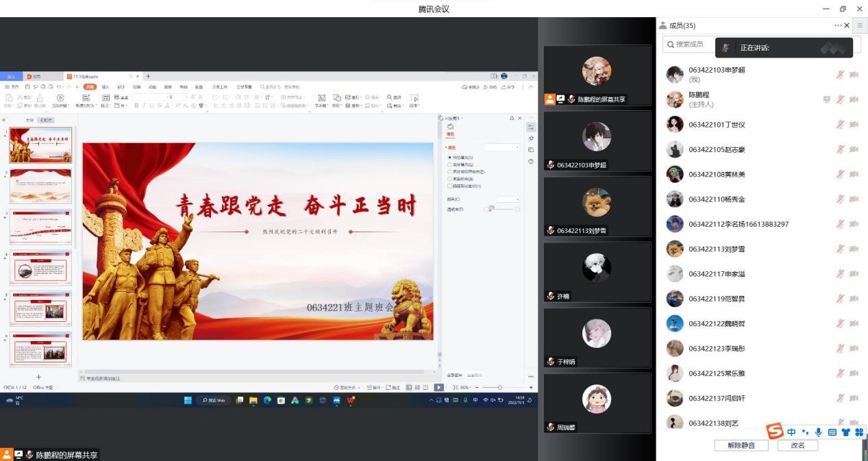
Task: Open the color dropdown in properties pane
Action: click(x=508, y=199)
